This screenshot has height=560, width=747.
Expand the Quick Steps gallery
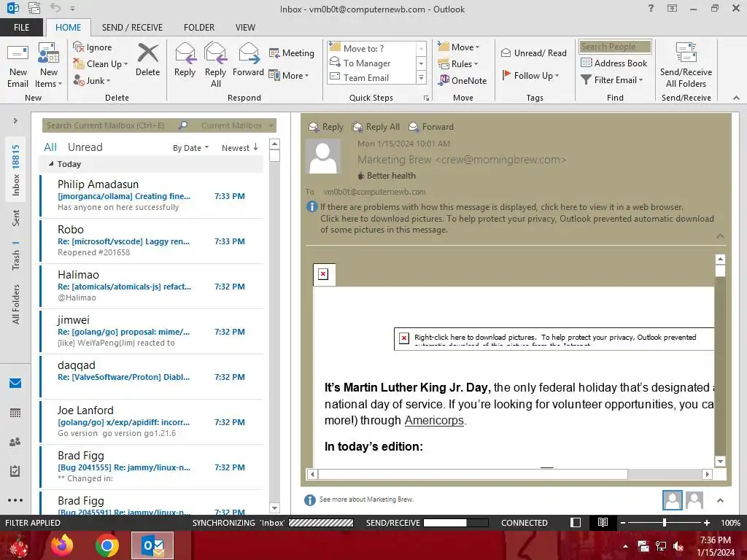click(x=421, y=77)
